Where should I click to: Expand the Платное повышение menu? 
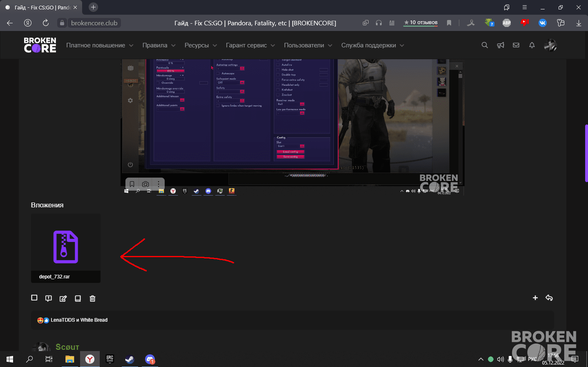(x=100, y=45)
